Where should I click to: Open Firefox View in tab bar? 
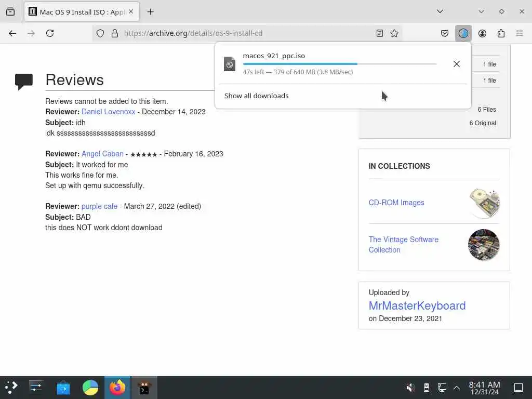(10, 12)
